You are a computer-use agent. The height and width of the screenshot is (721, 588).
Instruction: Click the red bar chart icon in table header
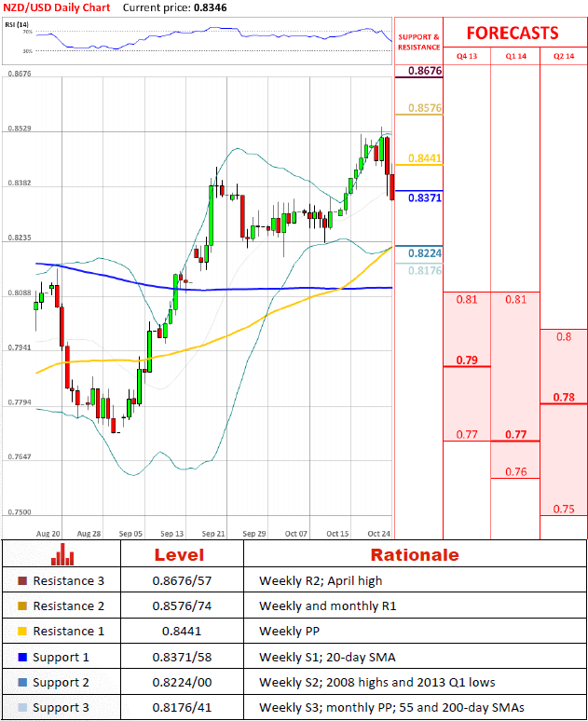coord(62,554)
